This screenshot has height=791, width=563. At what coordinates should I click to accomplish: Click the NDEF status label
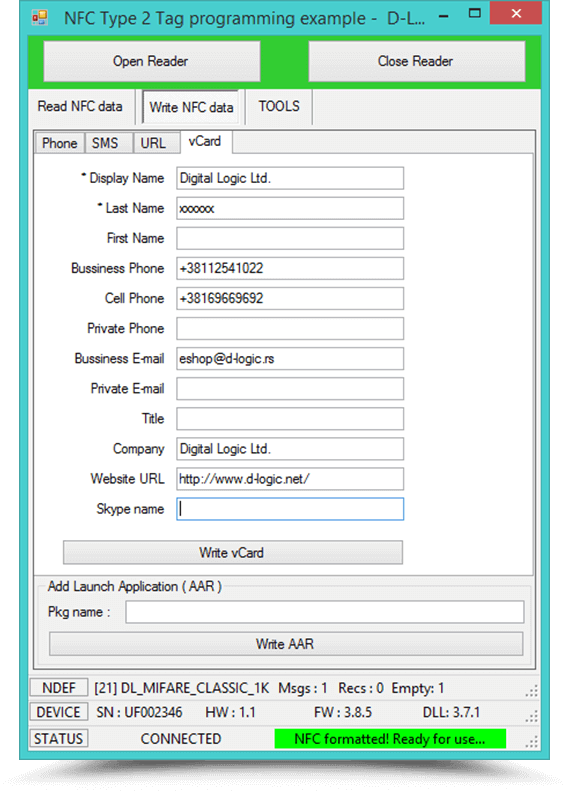pyautogui.click(x=59, y=688)
